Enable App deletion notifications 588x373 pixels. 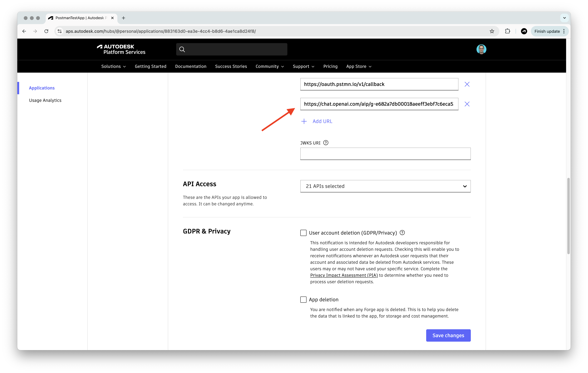point(303,299)
